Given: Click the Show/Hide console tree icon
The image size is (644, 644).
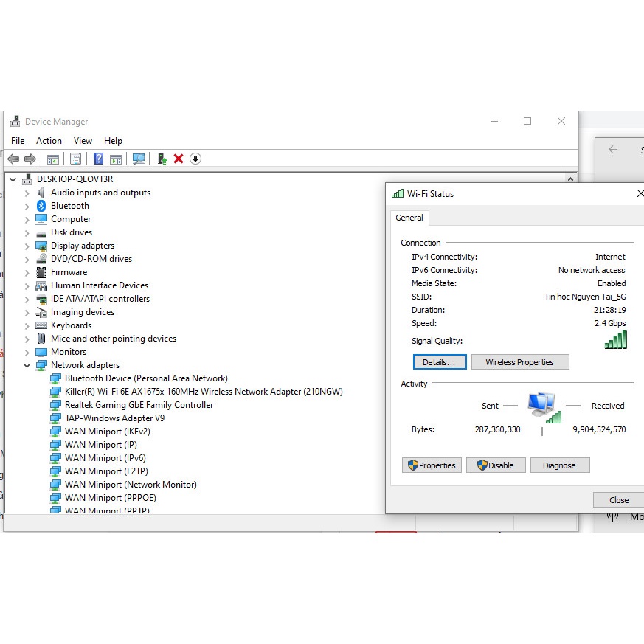Looking at the screenshot, I should (x=53, y=159).
